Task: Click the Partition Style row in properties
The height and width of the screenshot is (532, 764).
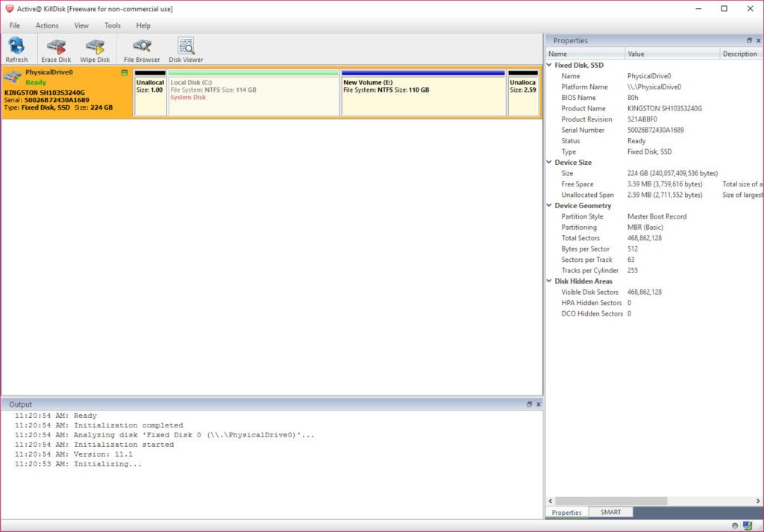Action: point(654,216)
